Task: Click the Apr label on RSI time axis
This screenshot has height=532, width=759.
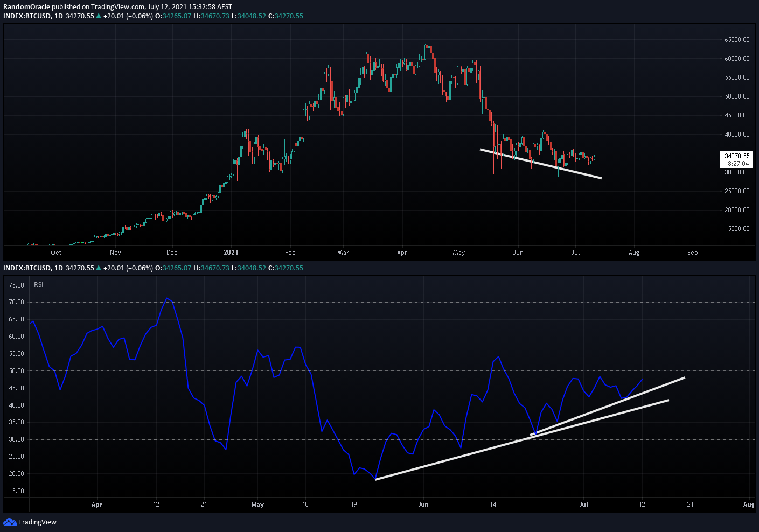Action: point(96,505)
